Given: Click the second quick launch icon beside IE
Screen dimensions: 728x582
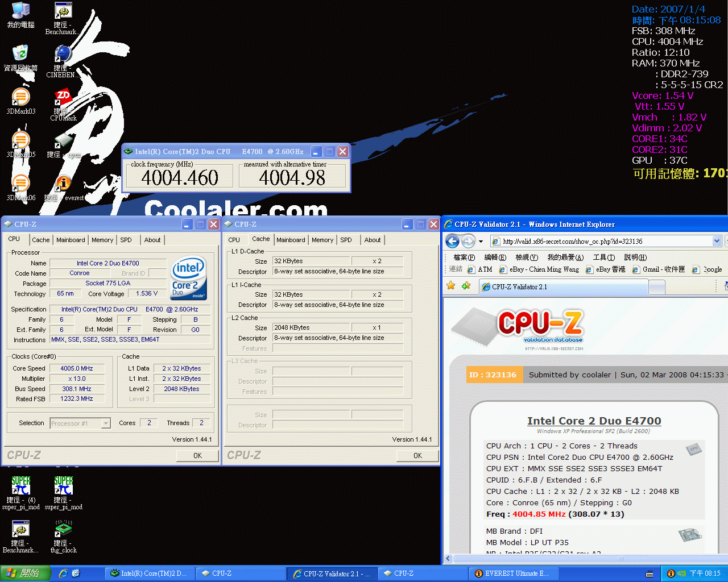Looking at the screenshot, I should coord(76,573).
